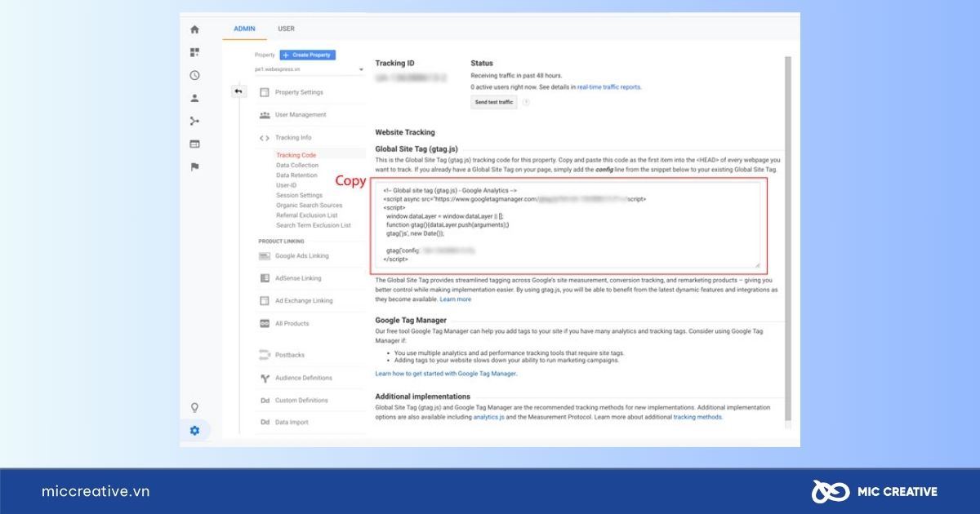Open Ad Exchange Linking
The width and height of the screenshot is (980, 514).
(x=304, y=300)
